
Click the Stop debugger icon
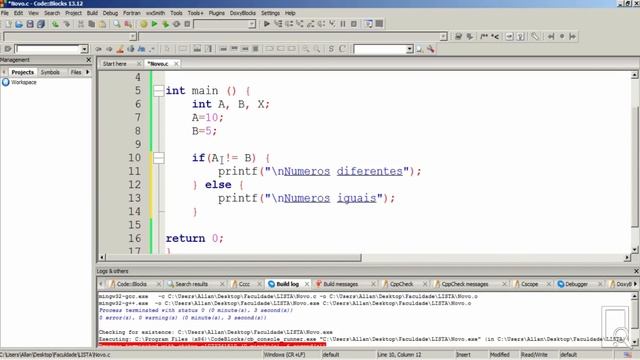tap(354, 24)
